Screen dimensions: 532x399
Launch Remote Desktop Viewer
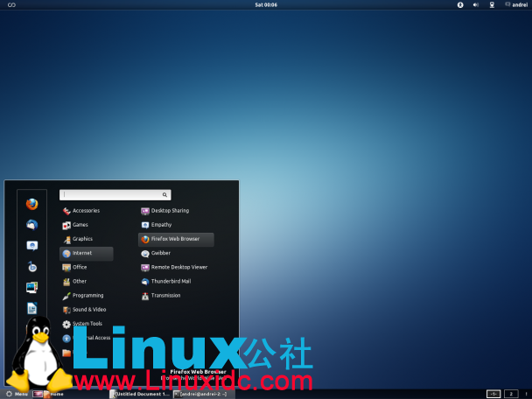pyautogui.click(x=176, y=268)
